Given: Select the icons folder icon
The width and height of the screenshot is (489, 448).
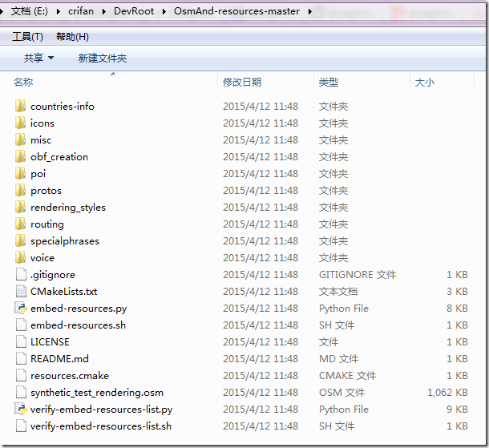Looking at the screenshot, I should point(20,123).
